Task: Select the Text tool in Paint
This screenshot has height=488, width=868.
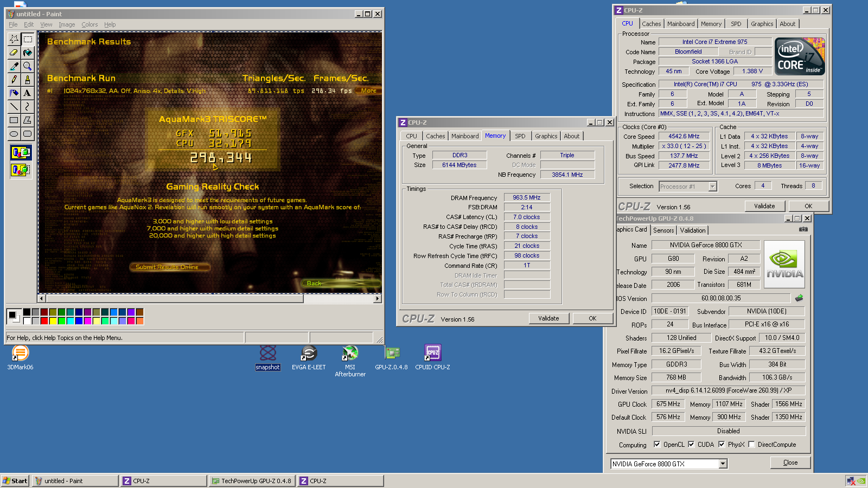Action: click(28, 93)
